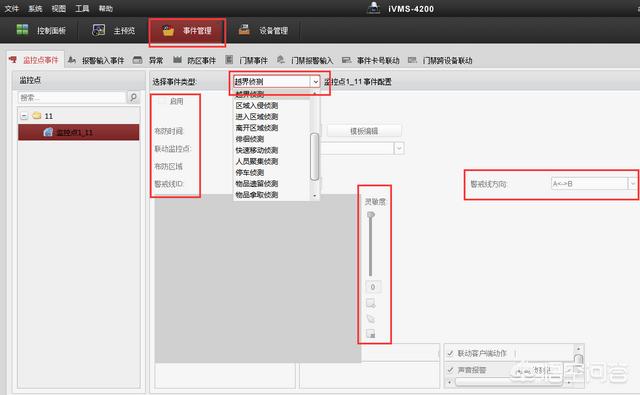This screenshot has height=395, width=640.
Task: Click the event type list scrollbar thumb
Action: tap(314, 157)
